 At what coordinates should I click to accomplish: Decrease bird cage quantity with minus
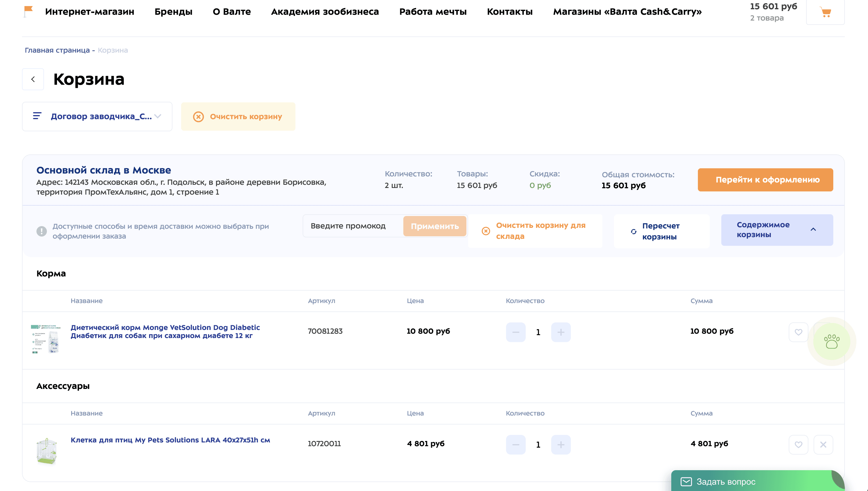click(x=516, y=444)
